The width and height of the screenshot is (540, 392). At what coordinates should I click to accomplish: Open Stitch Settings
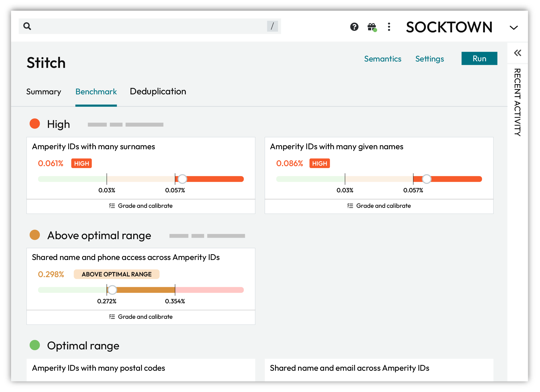(430, 59)
